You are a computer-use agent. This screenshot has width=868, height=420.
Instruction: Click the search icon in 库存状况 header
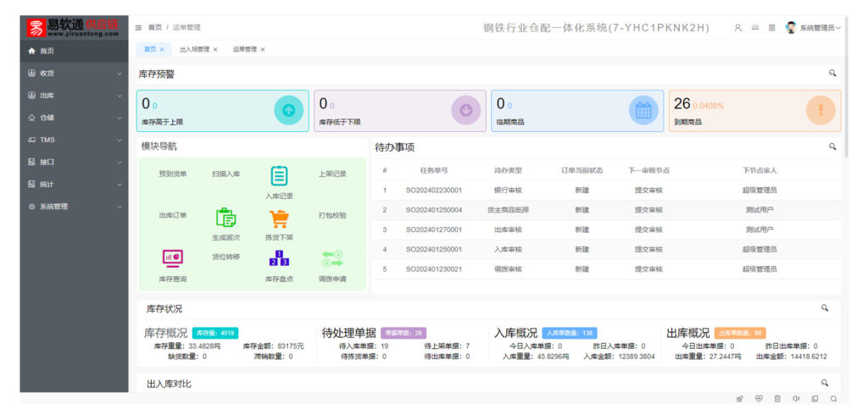point(824,308)
